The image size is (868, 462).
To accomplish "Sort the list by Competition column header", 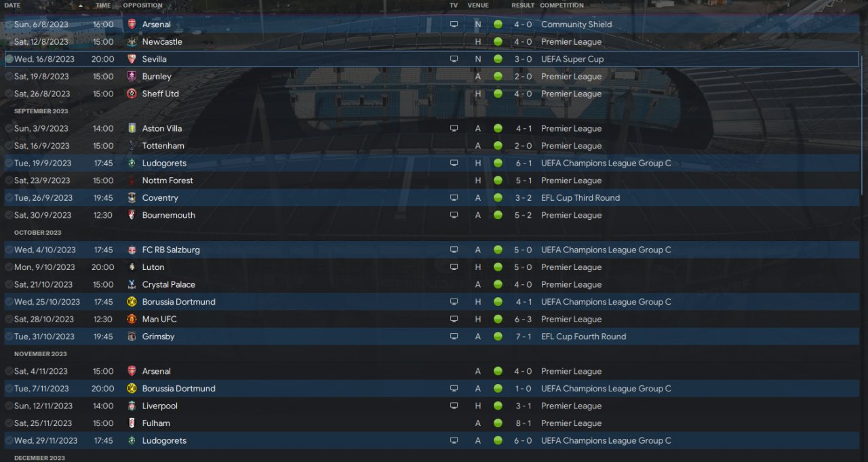I will [x=561, y=5].
